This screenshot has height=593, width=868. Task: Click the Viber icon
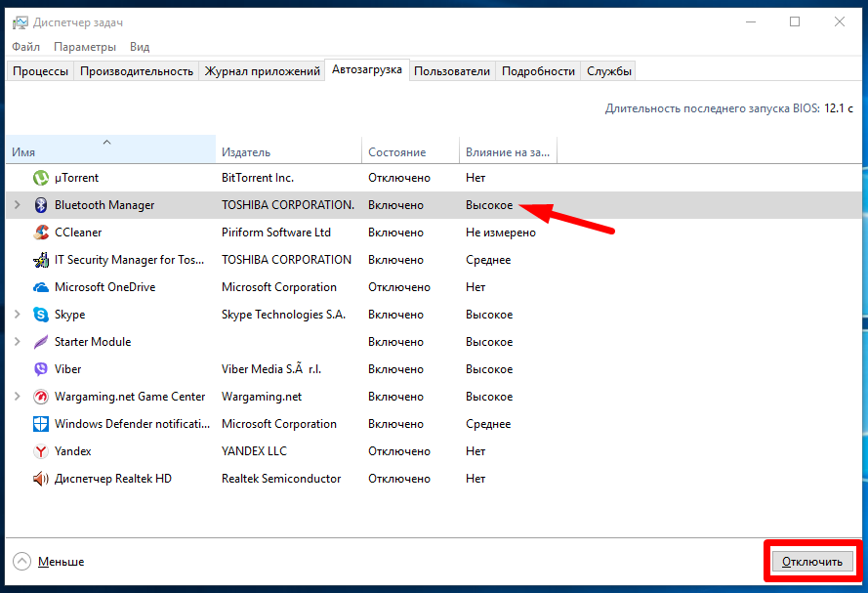(41, 369)
